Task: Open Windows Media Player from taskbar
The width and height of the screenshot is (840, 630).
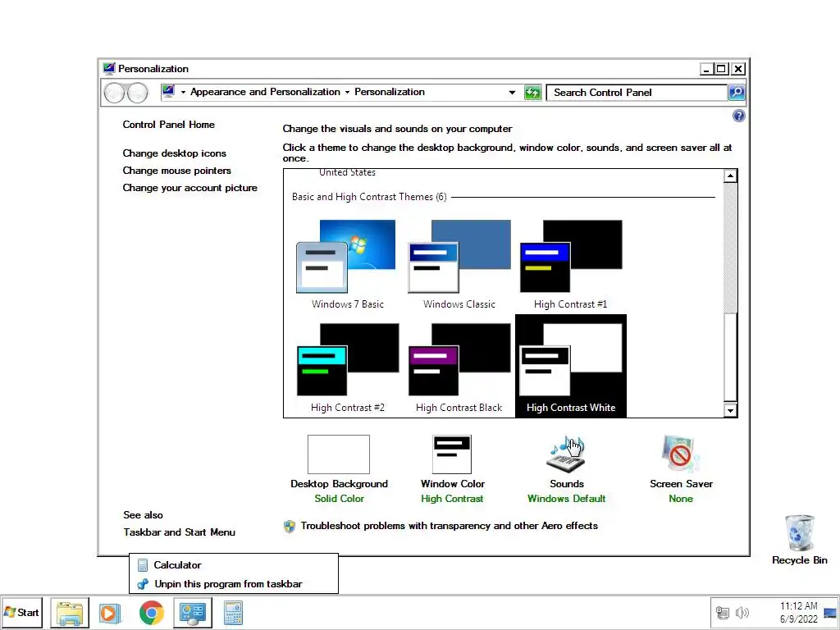Action: pos(110,613)
